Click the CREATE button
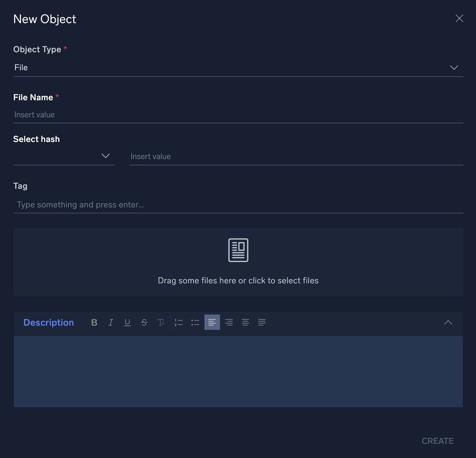Viewport: 476px width, 458px height. [x=438, y=441]
